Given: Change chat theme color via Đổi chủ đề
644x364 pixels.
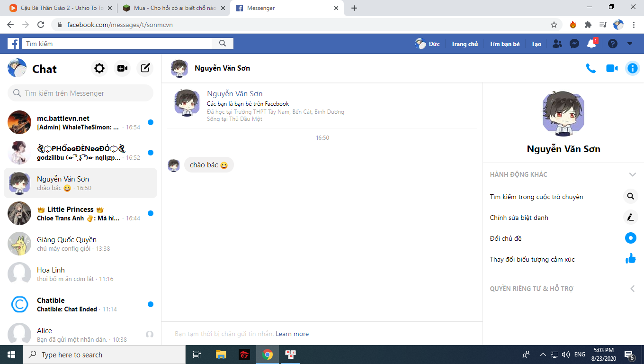Looking at the screenshot, I should (506, 238).
